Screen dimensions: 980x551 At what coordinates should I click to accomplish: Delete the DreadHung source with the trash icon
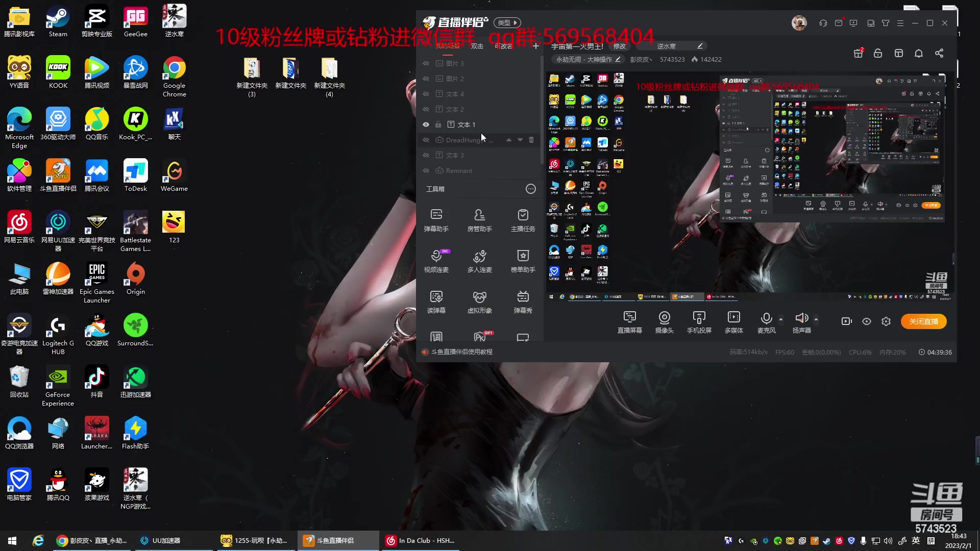(x=531, y=140)
